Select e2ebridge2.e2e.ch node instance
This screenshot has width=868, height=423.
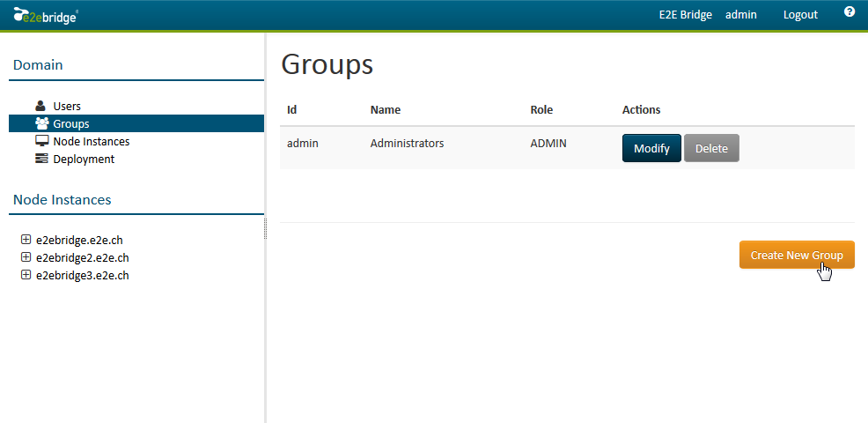pyautogui.click(x=83, y=257)
